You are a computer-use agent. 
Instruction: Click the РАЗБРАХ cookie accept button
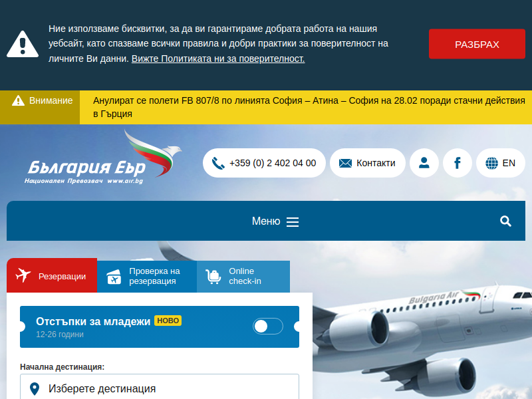click(477, 44)
